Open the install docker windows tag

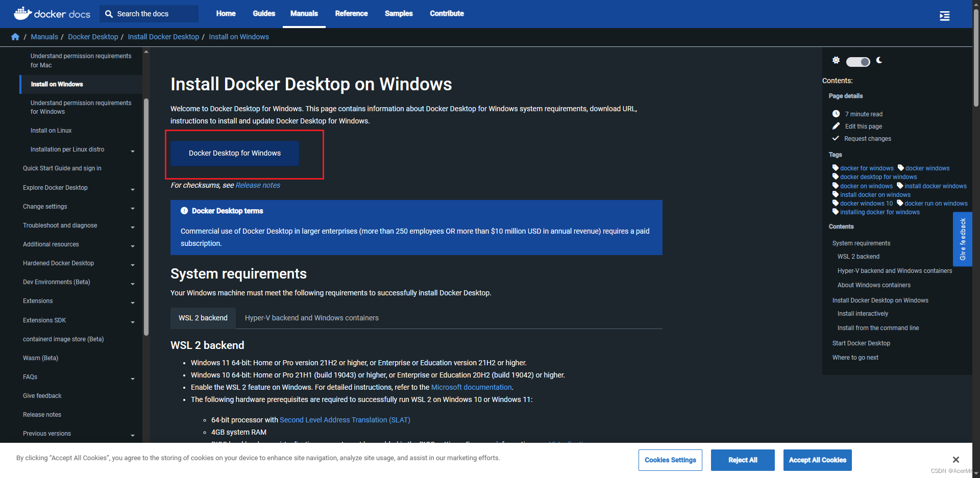point(936,186)
